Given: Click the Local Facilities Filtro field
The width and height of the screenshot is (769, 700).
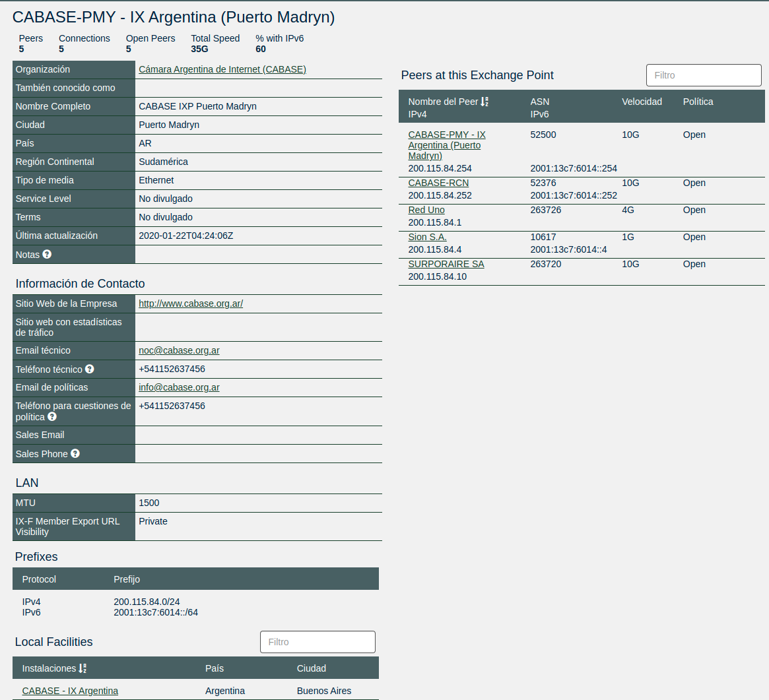Looking at the screenshot, I should point(318,642).
